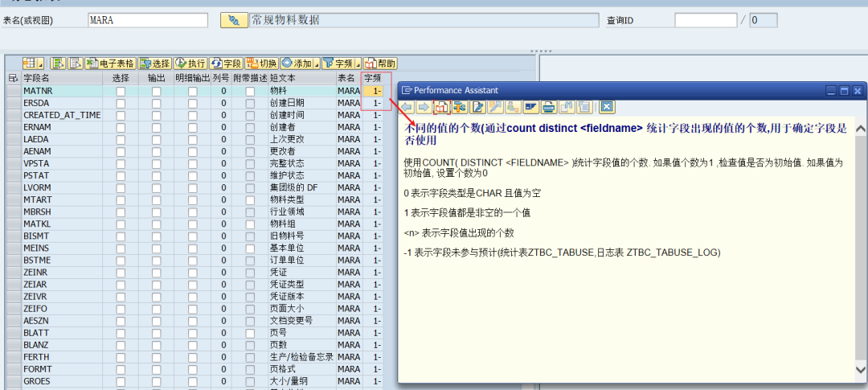
Task: Open 帮助 from the toolbar
Action: (x=380, y=64)
